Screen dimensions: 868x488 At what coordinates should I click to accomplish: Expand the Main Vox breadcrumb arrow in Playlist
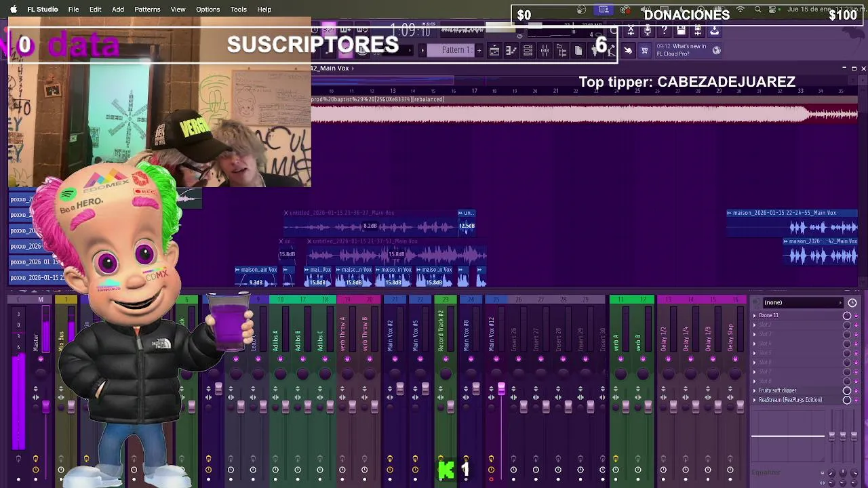(x=353, y=68)
